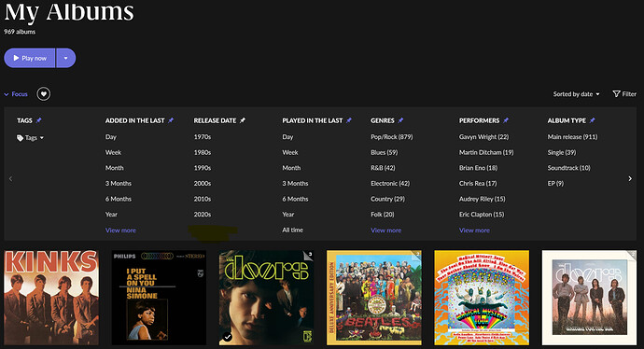Open the Play now dropdown arrow

click(65, 58)
